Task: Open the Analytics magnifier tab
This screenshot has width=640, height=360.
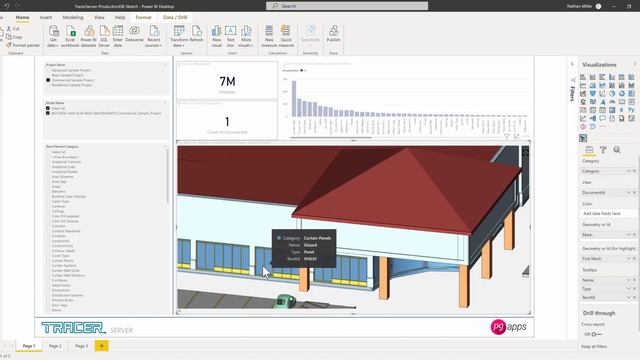Action: tap(617, 150)
